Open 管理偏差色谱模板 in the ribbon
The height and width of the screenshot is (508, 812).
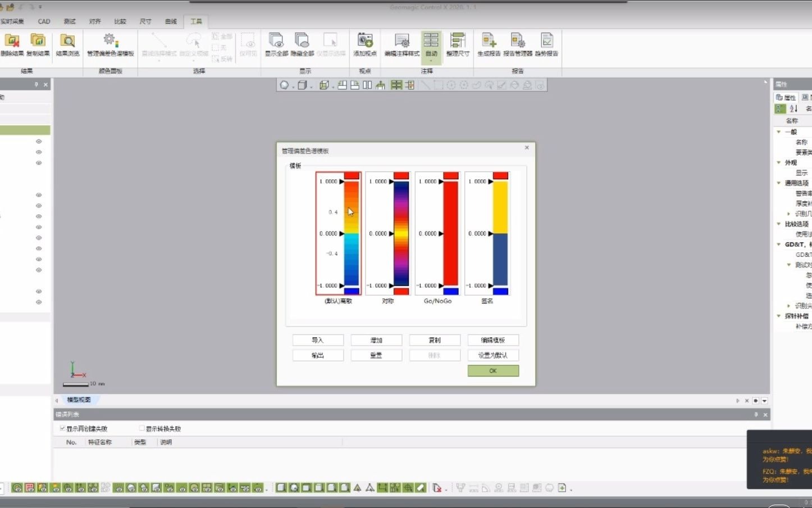point(110,44)
